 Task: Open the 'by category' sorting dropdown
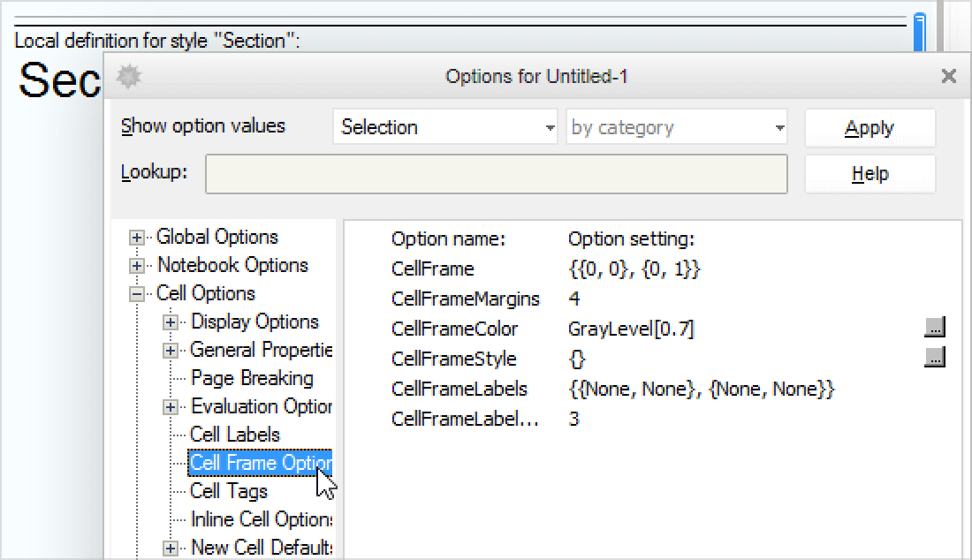pos(676,127)
